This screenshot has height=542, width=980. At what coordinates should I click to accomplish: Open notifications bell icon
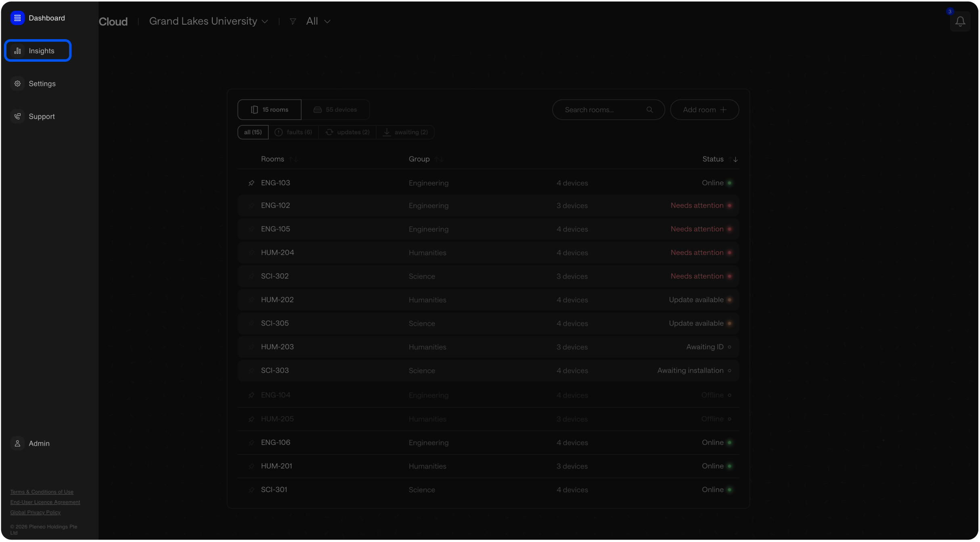(x=960, y=21)
